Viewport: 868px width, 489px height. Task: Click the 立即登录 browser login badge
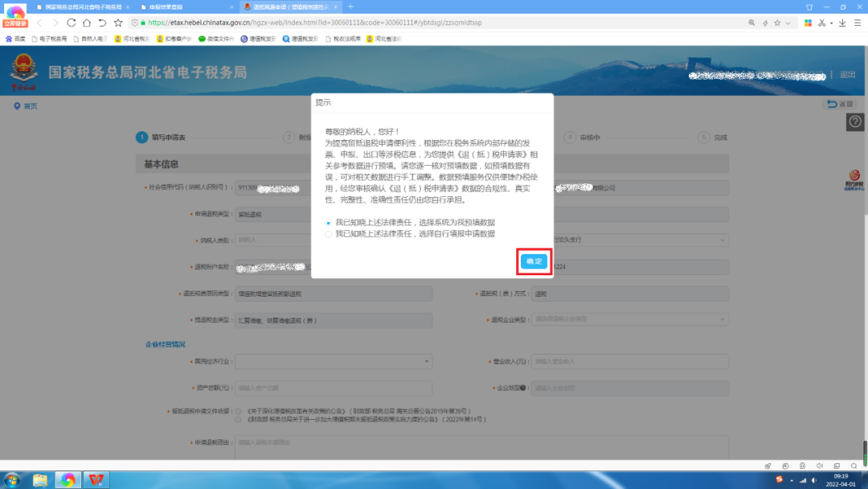pyautogui.click(x=15, y=24)
